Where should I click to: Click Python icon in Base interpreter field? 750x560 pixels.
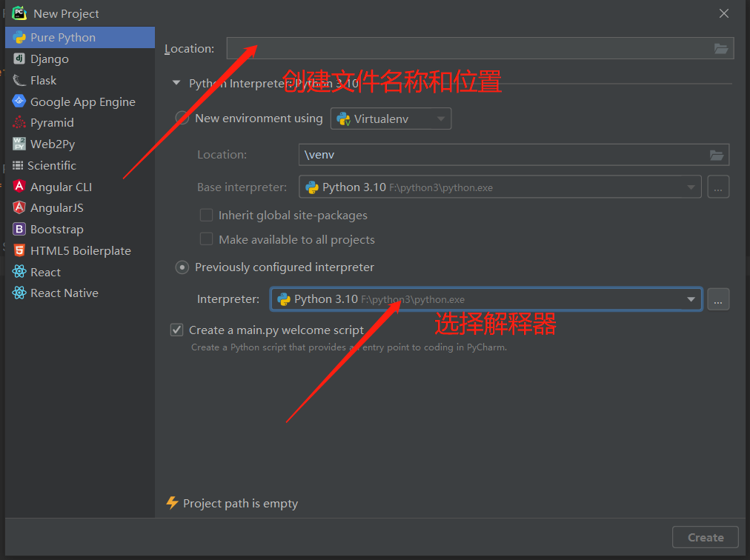tap(312, 187)
